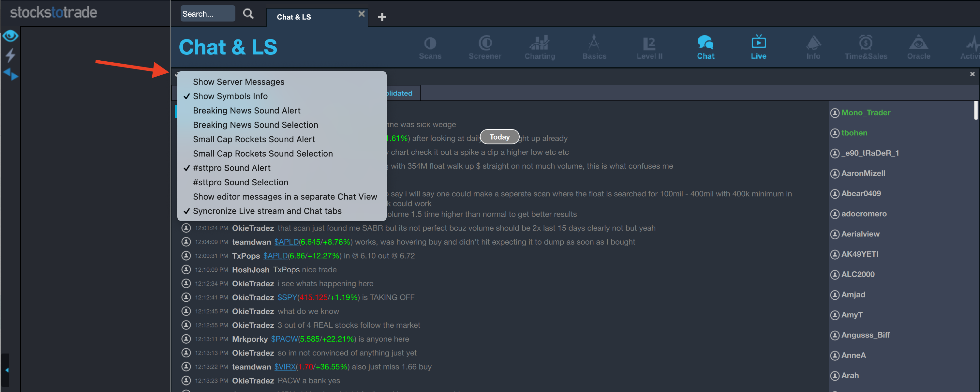The width and height of the screenshot is (980, 392).
Task: Select user Abear0409 in list
Action: (861, 193)
